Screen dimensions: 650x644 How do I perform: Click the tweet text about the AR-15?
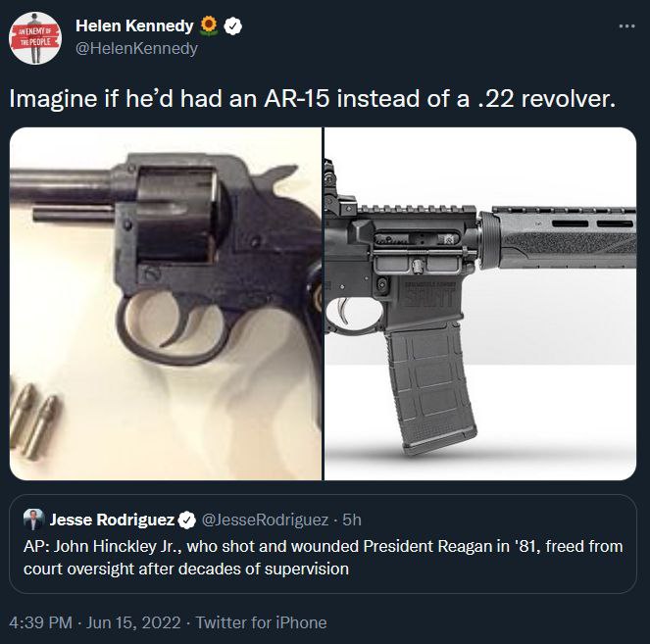coord(312,99)
